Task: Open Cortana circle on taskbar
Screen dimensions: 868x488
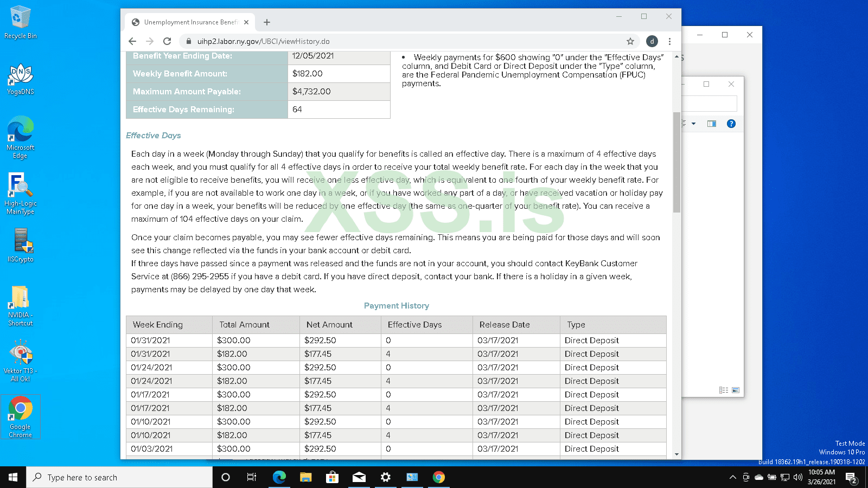Action: pyautogui.click(x=226, y=477)
